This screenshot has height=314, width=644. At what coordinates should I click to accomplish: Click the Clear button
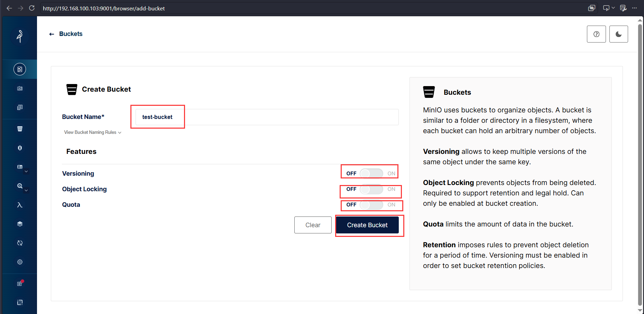[313, 225]
